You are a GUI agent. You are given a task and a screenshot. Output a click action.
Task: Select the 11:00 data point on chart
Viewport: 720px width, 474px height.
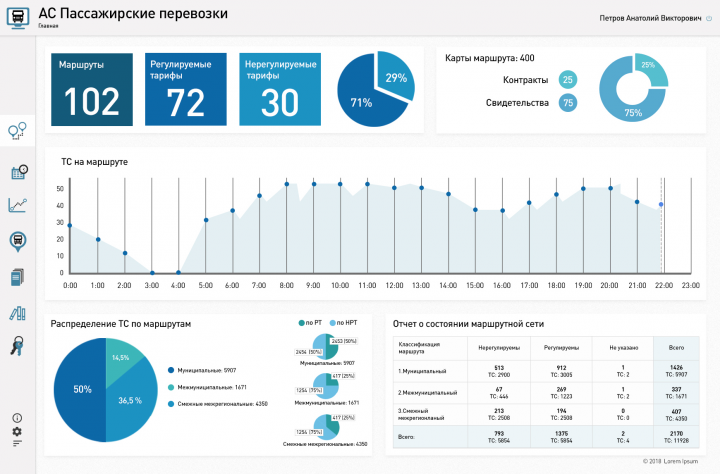pos(367,184)
